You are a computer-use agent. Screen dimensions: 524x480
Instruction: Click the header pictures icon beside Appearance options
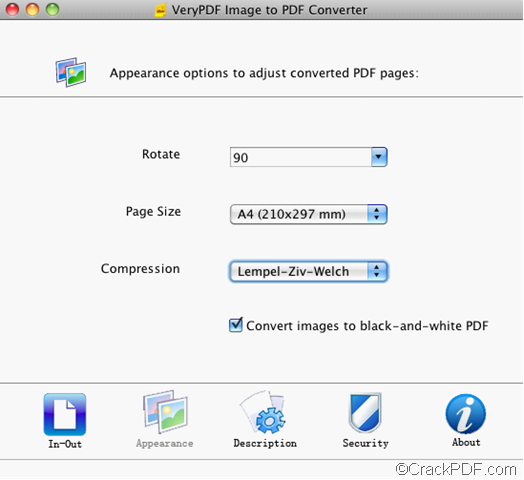pyautogui.click(x=71, y=72)
